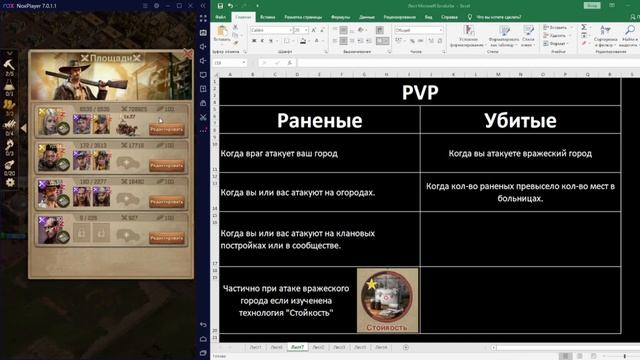The height and width of the screenshot is (360, 640).
Task: Click the insert function fx icon
Action: 289,63
